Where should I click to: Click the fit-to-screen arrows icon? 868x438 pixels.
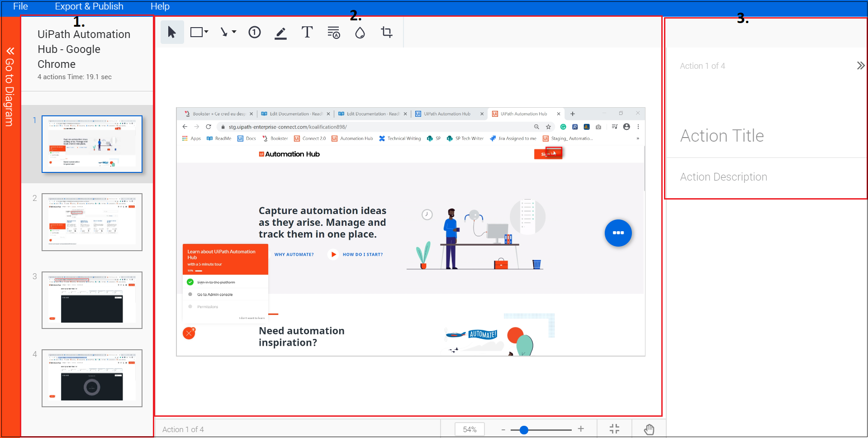(614, 429)
